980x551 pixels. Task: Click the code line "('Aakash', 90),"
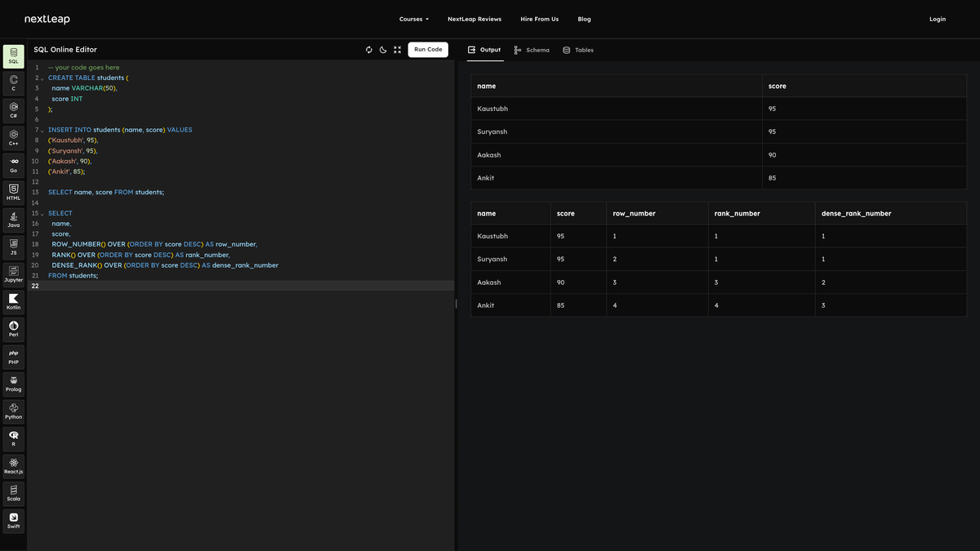point(69,162)
